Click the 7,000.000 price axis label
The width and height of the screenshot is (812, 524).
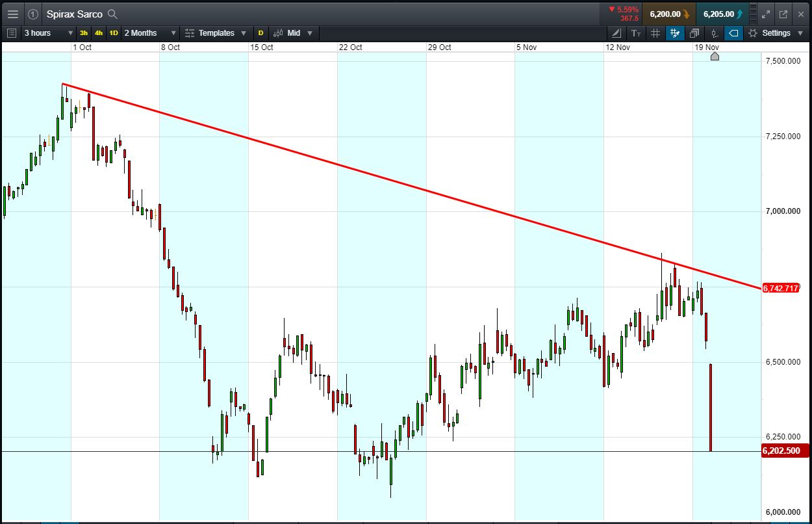[x=783, y=211]
